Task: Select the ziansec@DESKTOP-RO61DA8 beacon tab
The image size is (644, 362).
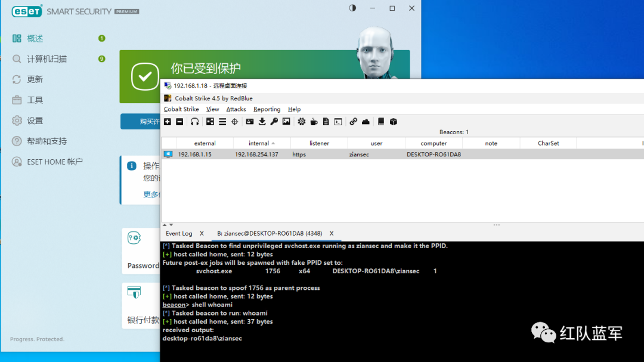Action: click(x=270, y=233)
